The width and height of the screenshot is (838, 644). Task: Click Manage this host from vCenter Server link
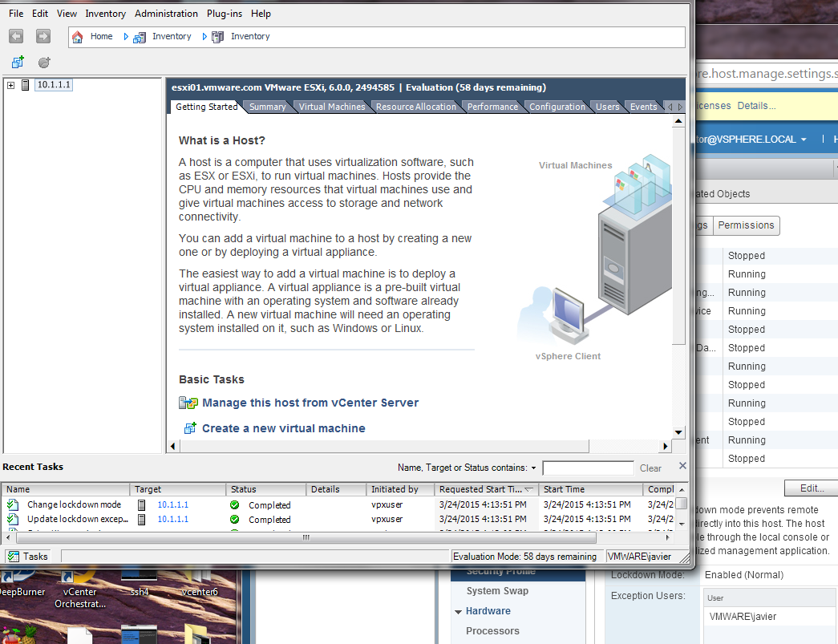point(310,403)
